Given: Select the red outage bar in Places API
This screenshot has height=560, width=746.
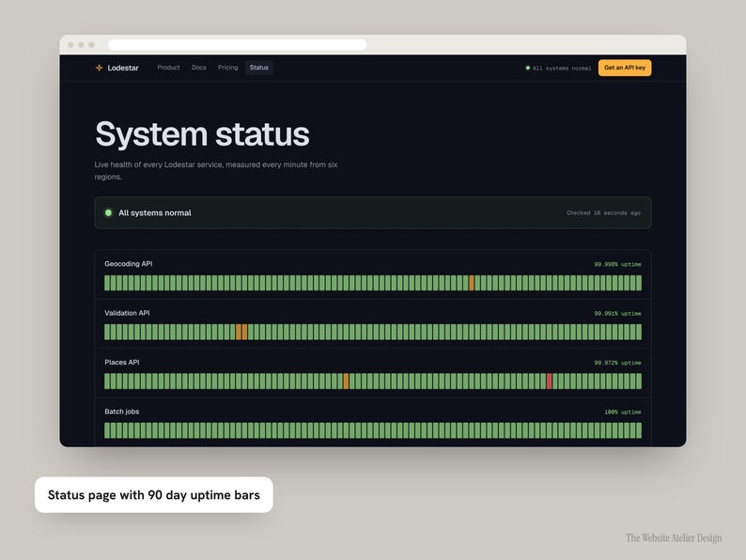Looking at the screenshot, I should pyautogui.click(x=549, y=381).
